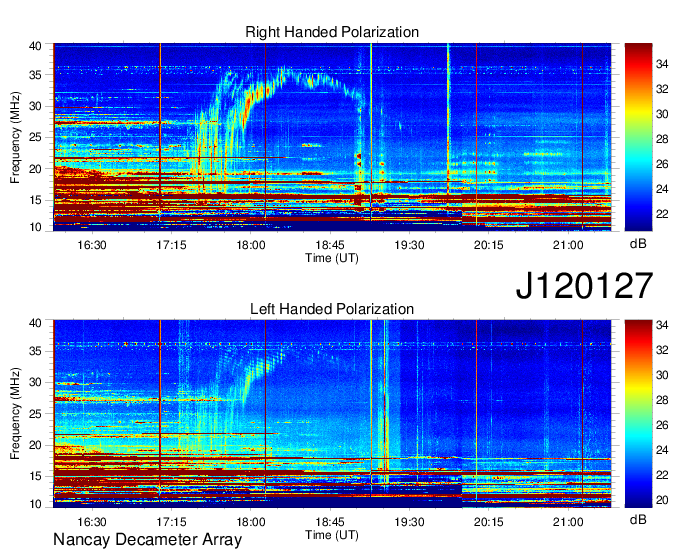Viewport: 680px width, 552px height.
Task: Click the upper panel's dB color bar
Action: [x=638, y=137]
